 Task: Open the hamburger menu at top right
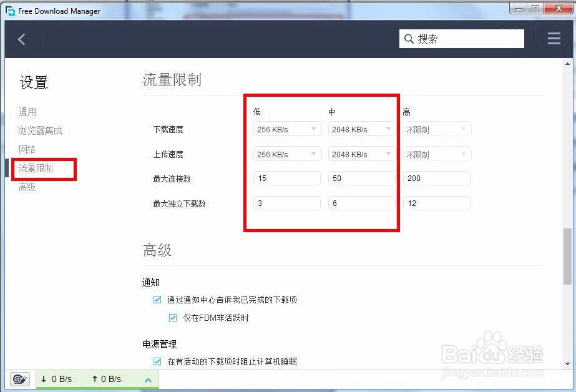click(x=554, y=38)
